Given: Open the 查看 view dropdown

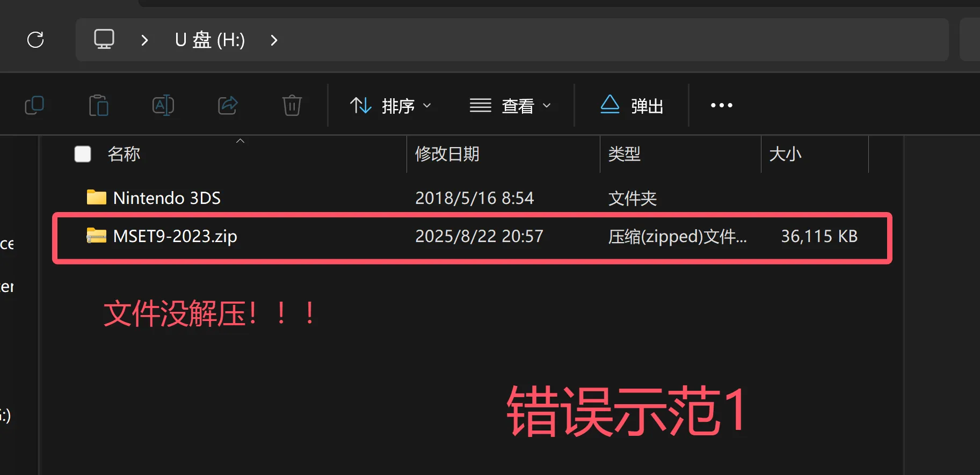Looking at the screenshot, I should 510,105.
